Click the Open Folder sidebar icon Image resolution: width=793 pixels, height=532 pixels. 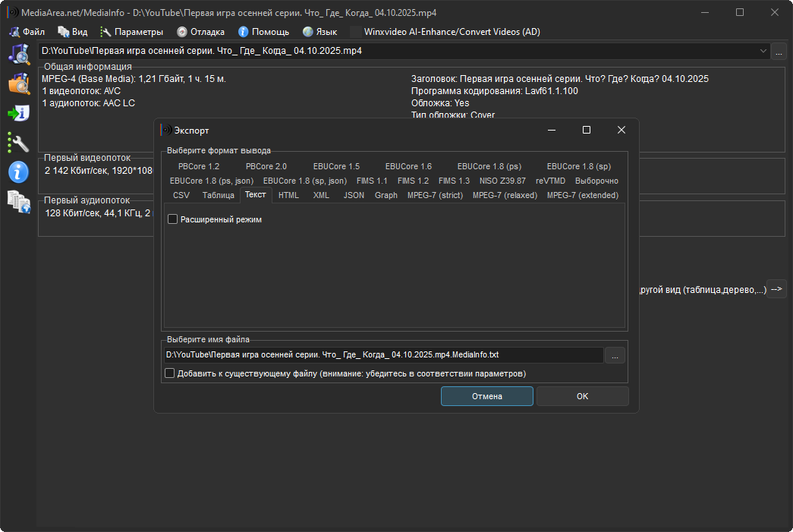pyautogui.click(x=18, y=83)
